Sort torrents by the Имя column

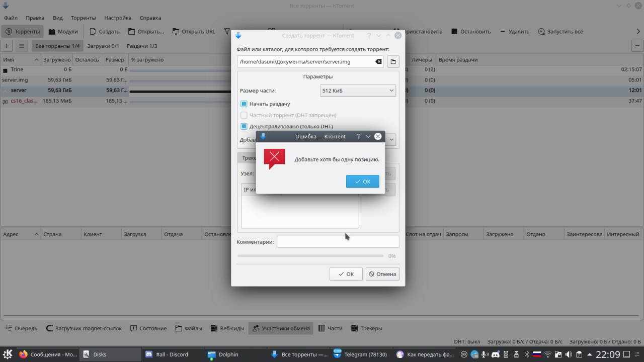(21, 59)
